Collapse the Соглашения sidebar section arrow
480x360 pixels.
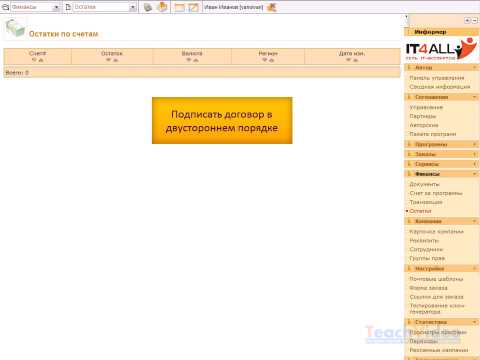pyautogui.click(x=475, y=97)
